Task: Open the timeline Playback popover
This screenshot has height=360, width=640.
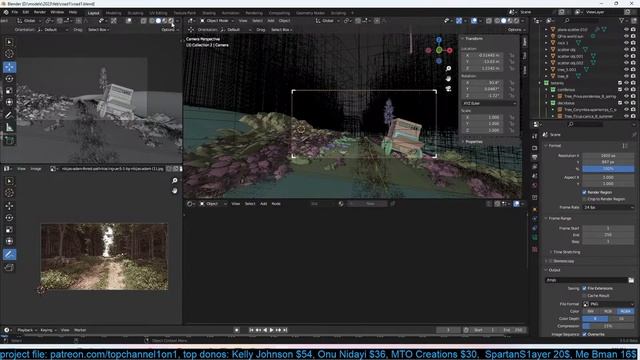Action: tap(27, 330)
